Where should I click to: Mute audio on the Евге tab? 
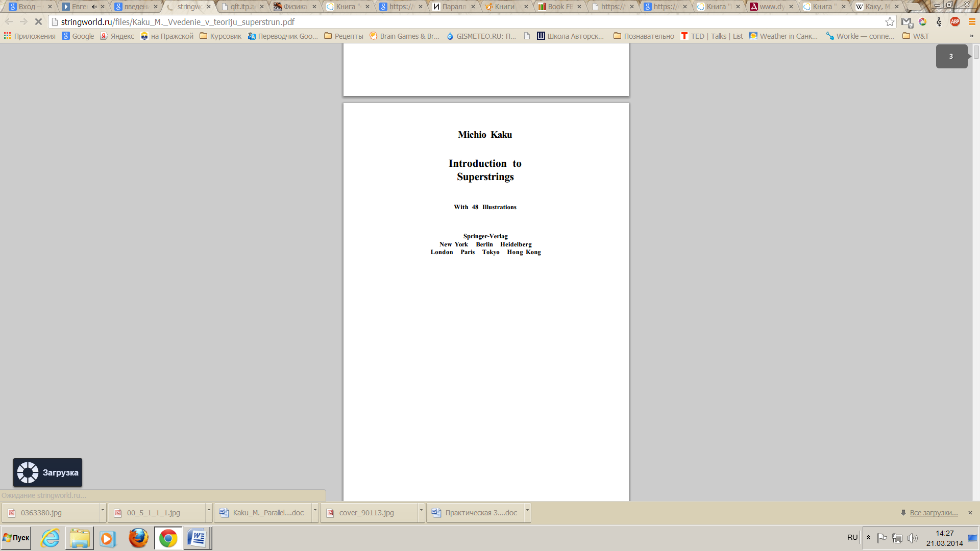94,7
